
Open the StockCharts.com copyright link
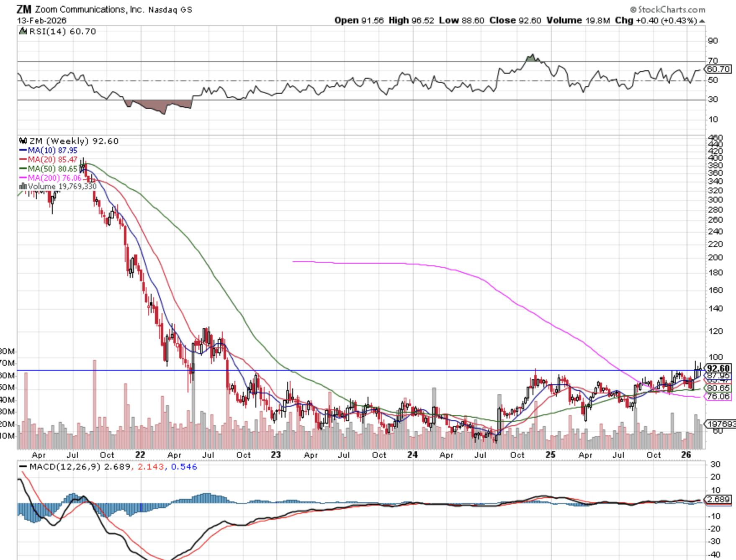tap(667, 9)
